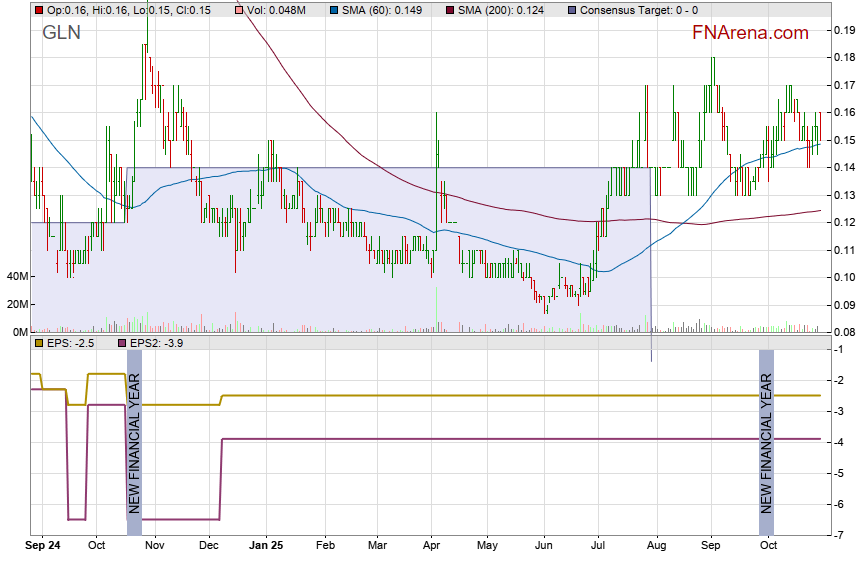Click the Vol: 0.048M legend text
Image resolution: width=859 pixels, height=566 pixels.
[277, 10]
